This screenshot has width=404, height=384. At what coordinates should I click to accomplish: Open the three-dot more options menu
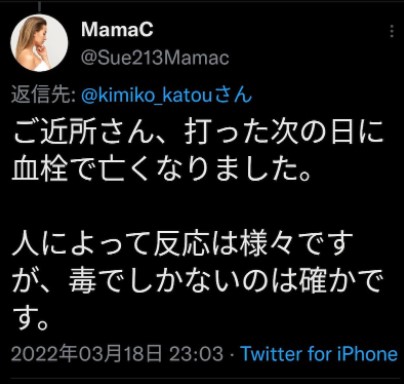tap(392, 31)
